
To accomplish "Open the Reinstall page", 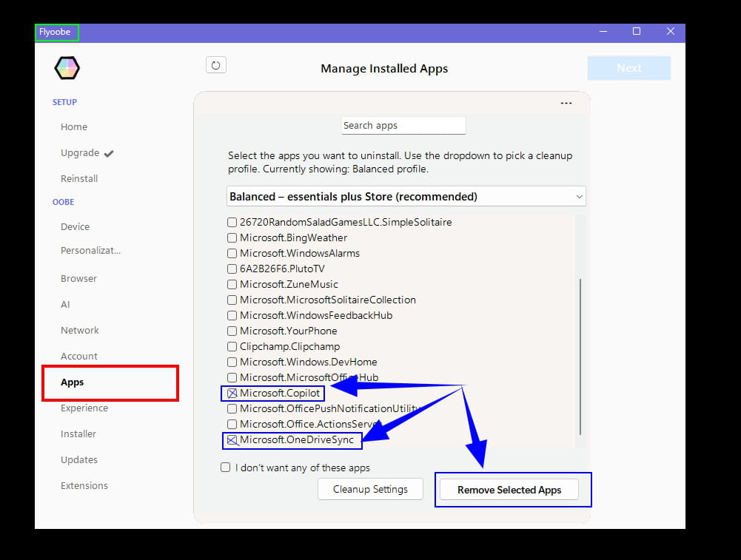I will click(79, 179).
